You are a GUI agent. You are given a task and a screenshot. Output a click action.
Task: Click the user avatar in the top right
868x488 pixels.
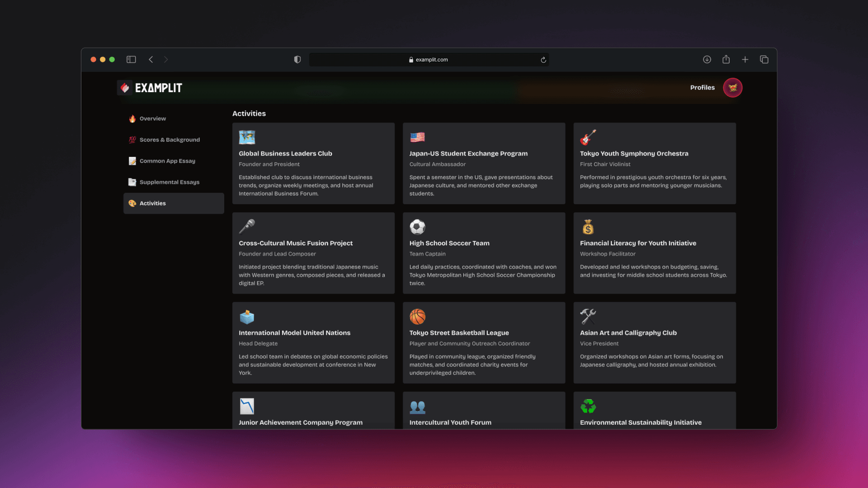(x=732, y=88)
